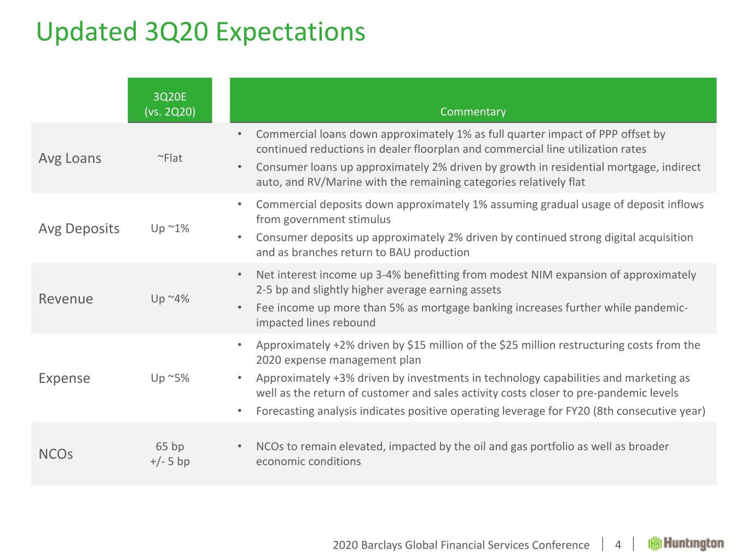Screen dimensions: 747x560
Task: Click the Huntington honeycomb logo icon
Action: point(655,544)
